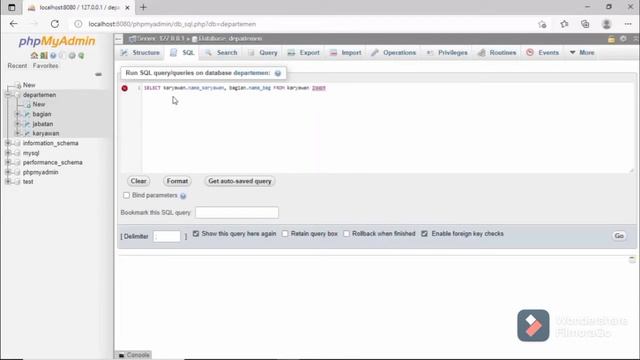Reload the page with browser refresh icon
Image resolution: width=640 pixels, height=360 pixels.
(55, 24)
